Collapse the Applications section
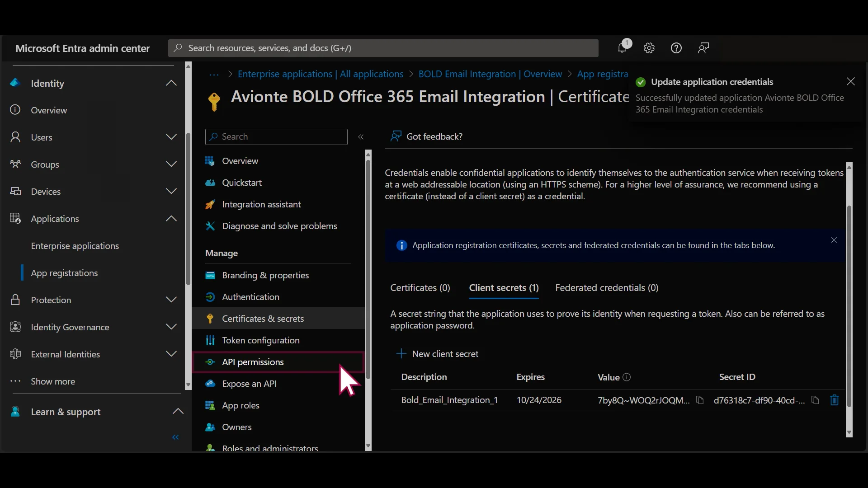Screen dimensions: 868x488 pos(171,219)
